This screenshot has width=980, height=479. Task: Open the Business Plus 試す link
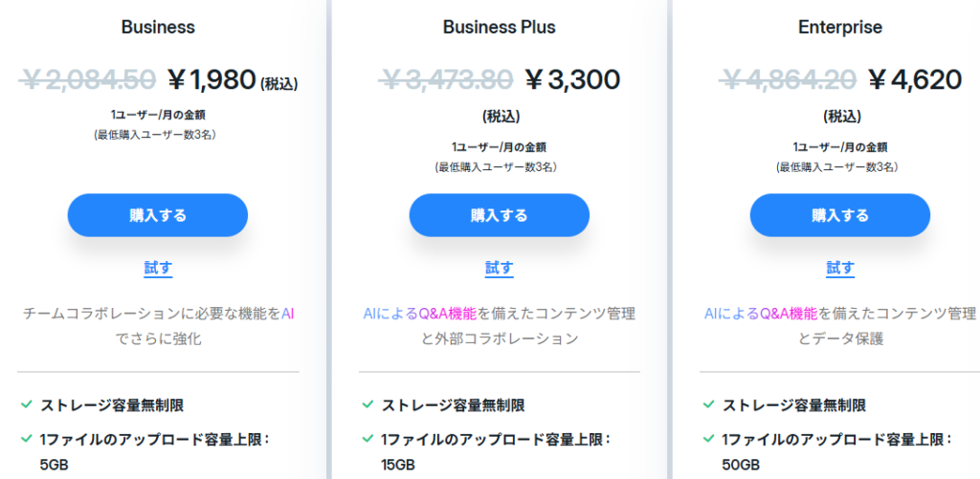point(499,268)
